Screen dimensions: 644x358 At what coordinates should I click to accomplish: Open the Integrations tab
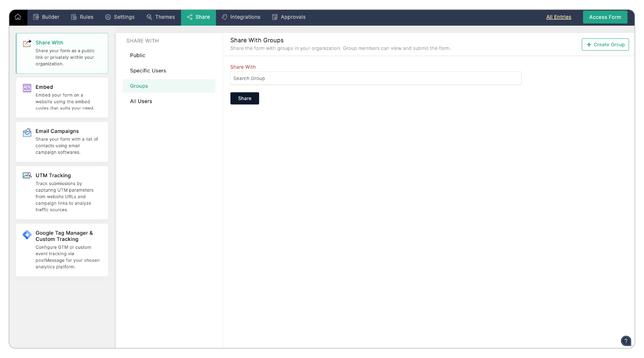coord(241,17)
